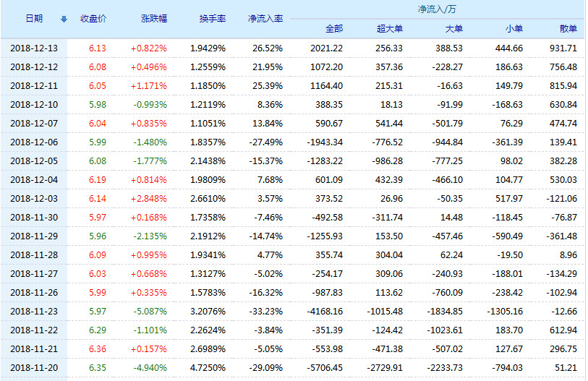The width and height of the screenshot is (588, 381).
Task: Click the 换手率 column header
Action: pos(213,19)
